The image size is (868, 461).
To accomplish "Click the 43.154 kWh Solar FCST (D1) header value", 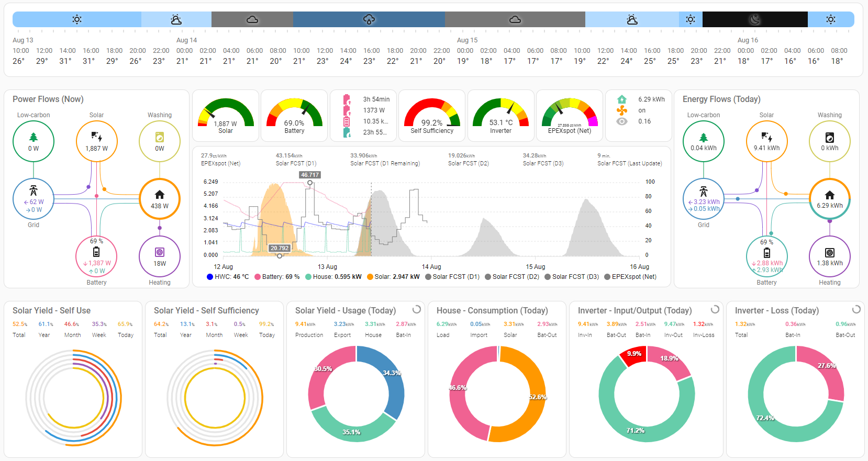I will tap(289, 155).
